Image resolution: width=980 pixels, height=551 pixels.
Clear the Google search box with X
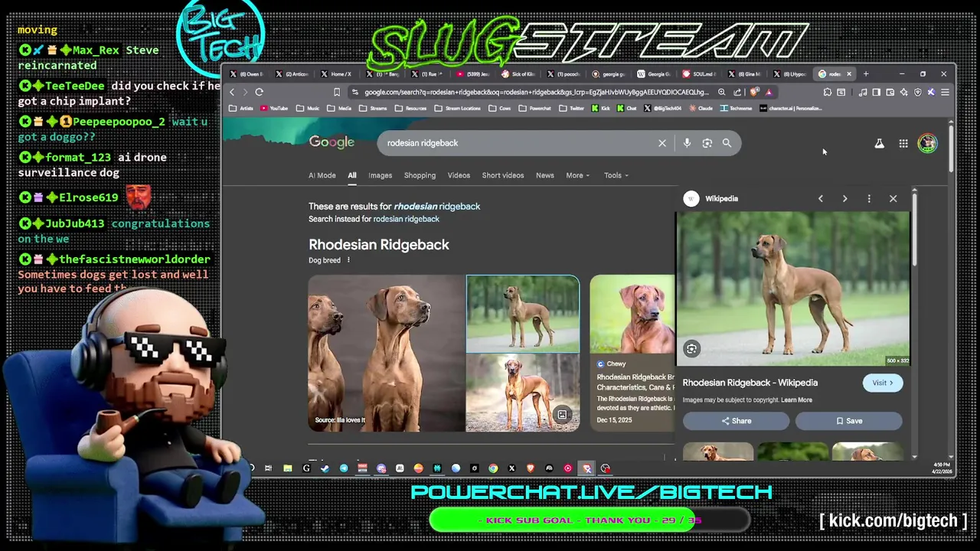coord(662,143)
